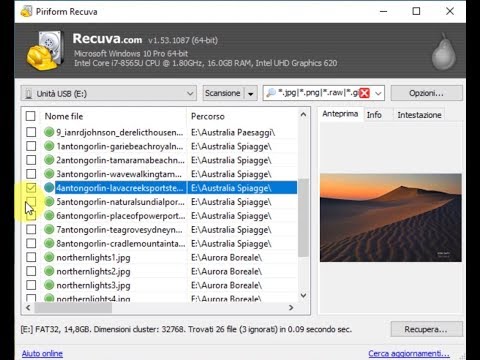This screenshot has width=480, height=360.
Task: Click the desert dune preview image
Action: 391,218
